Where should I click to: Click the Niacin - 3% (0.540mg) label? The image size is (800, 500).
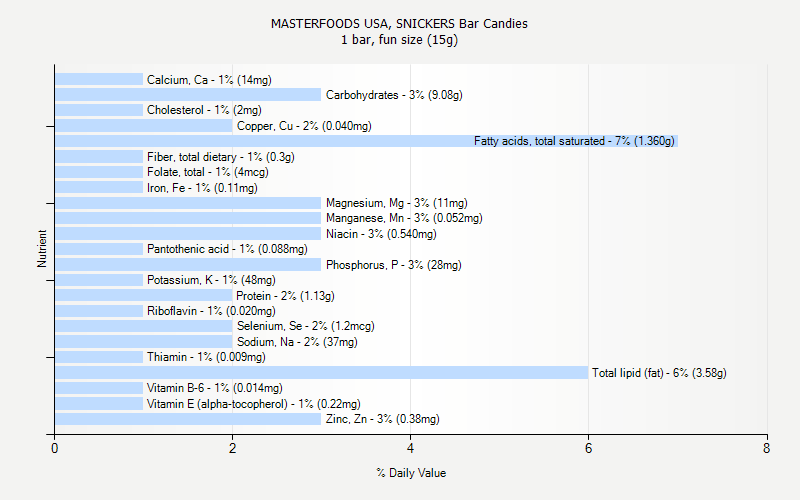(381, 234)
